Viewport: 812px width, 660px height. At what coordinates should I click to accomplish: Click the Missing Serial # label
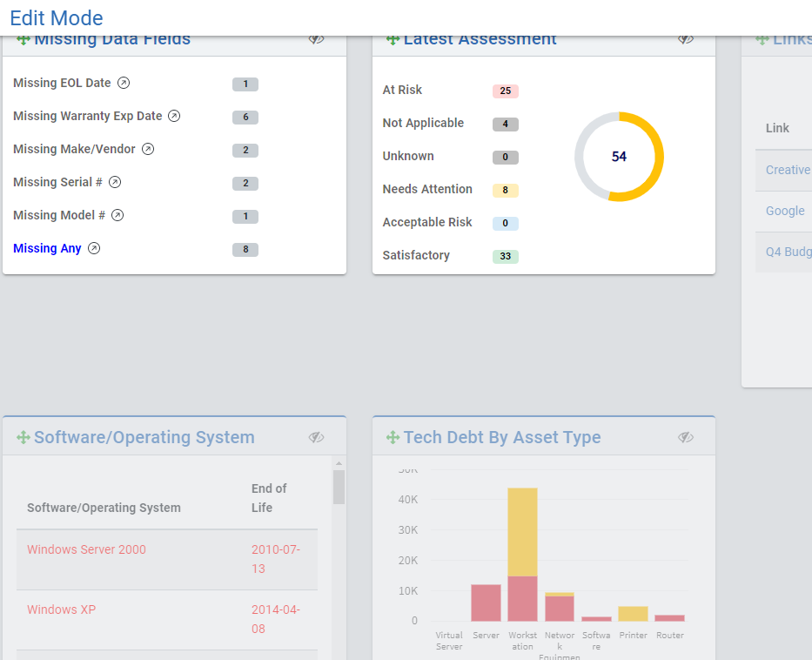[57, 182]
